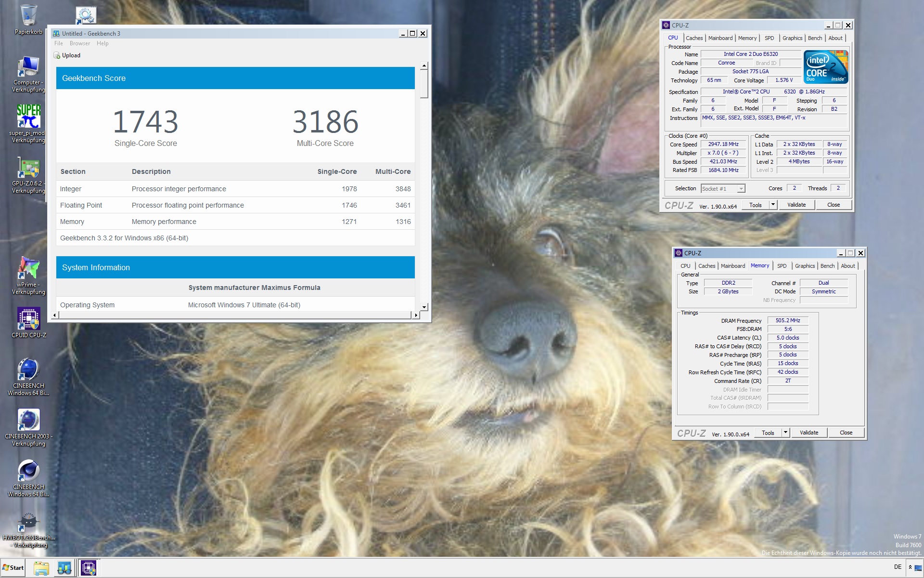
Task: Select the Computer Verknüpfung desktop icon
Action: coord(28,74)
